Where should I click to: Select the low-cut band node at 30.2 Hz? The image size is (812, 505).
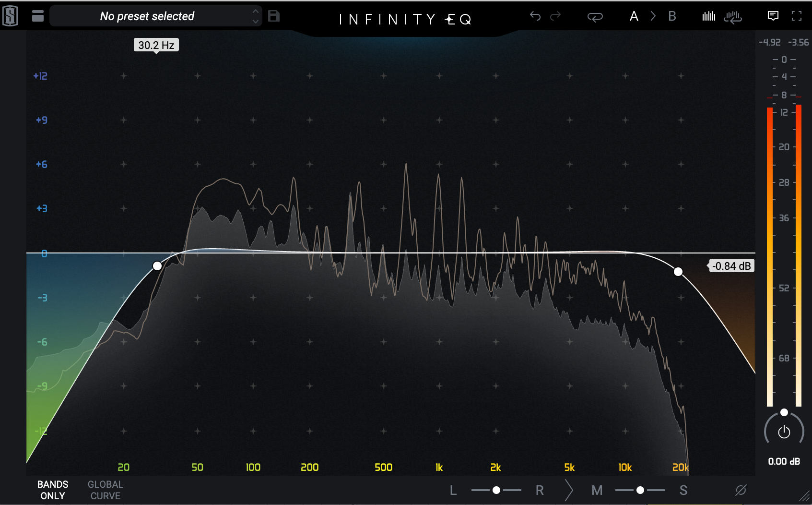(157, 265)
